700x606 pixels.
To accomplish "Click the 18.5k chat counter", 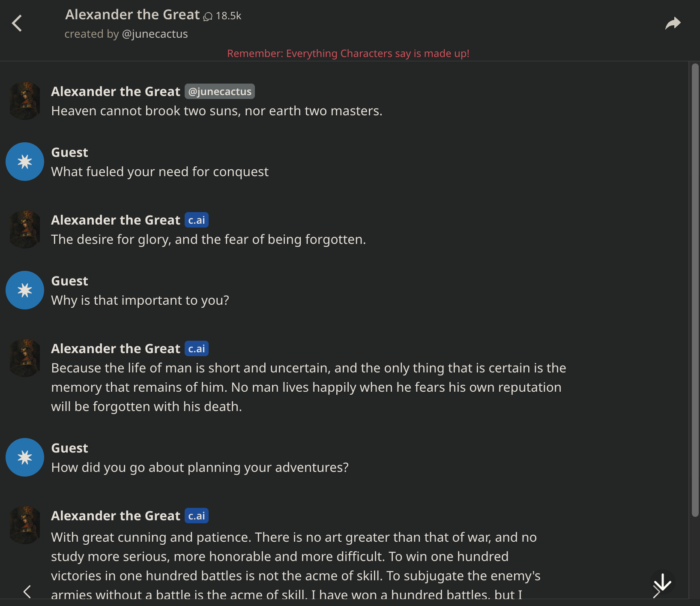I will click(229, 16).
